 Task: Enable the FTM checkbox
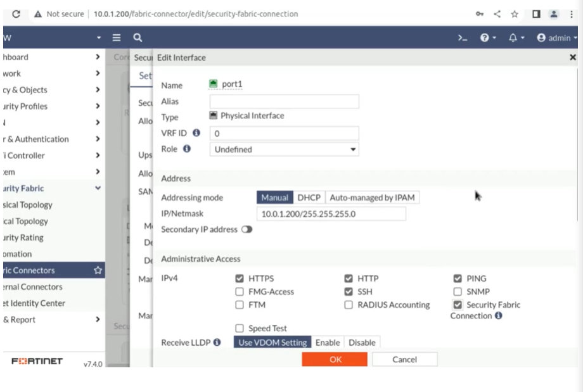[x=240, y=305]
